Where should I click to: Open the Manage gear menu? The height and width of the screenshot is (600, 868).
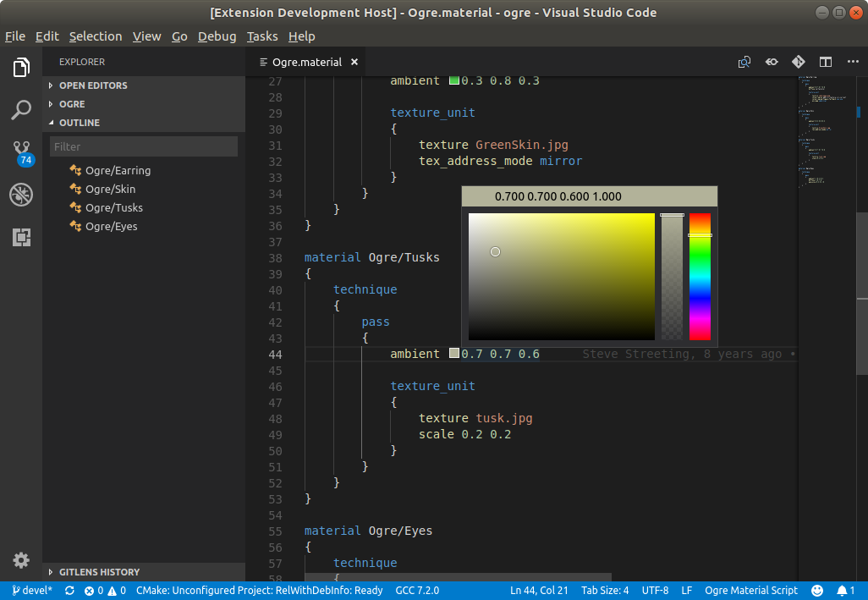click(21, 561)
